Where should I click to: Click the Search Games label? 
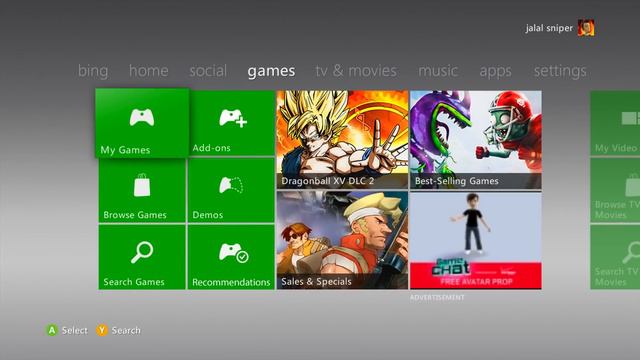[134, 282]
